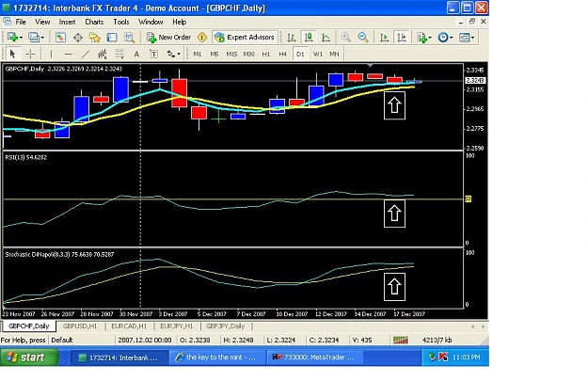Select the Crosshair tool

coord(30,54)
